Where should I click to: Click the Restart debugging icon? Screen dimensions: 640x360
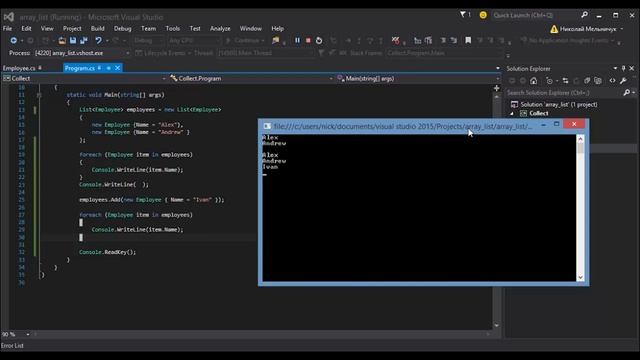click(319, 40)
